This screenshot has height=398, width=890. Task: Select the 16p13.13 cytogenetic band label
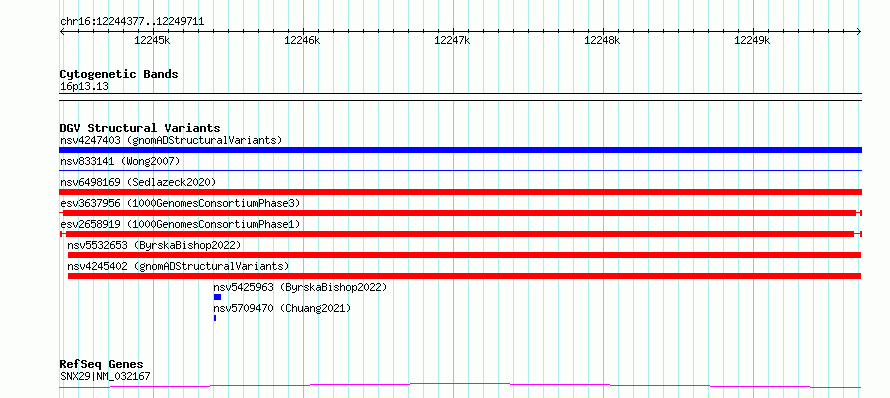pos(84,86)
